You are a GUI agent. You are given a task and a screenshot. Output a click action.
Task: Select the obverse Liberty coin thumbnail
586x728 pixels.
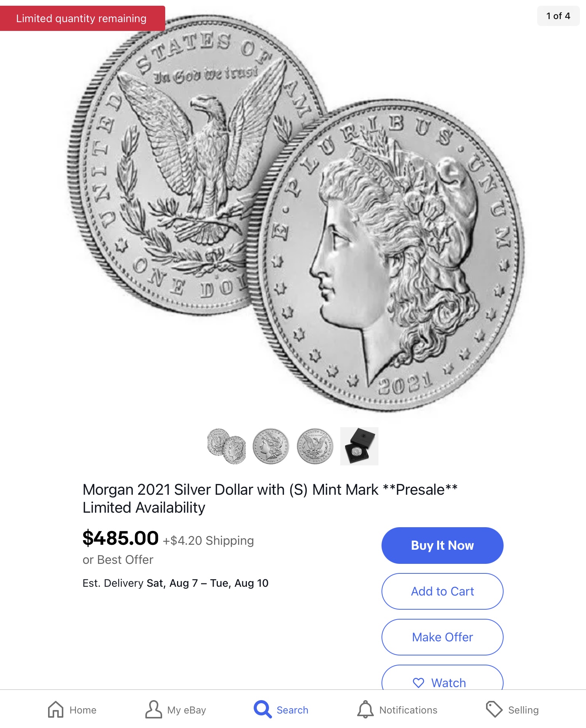271,446
